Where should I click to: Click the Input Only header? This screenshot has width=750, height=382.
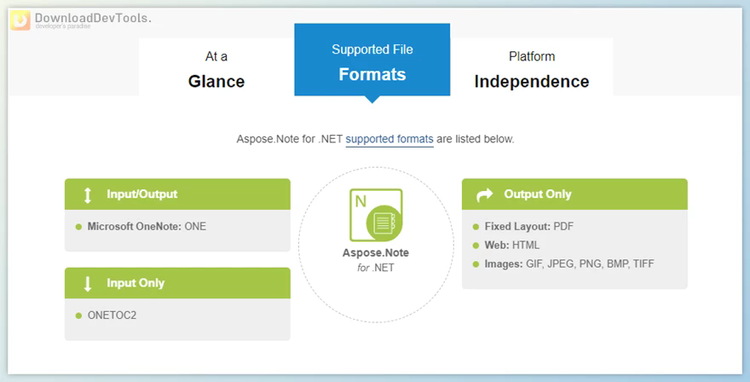point(177,283)
